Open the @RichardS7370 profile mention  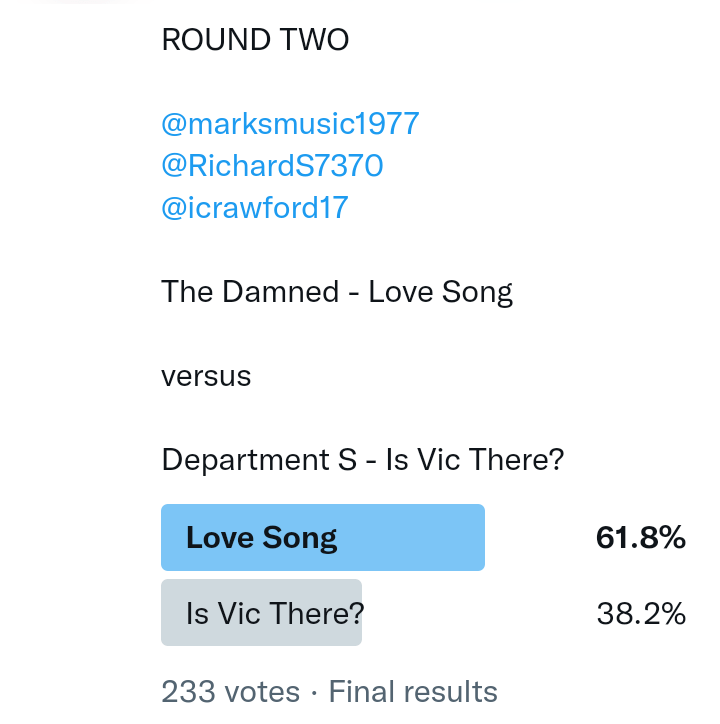coord(272,165)
